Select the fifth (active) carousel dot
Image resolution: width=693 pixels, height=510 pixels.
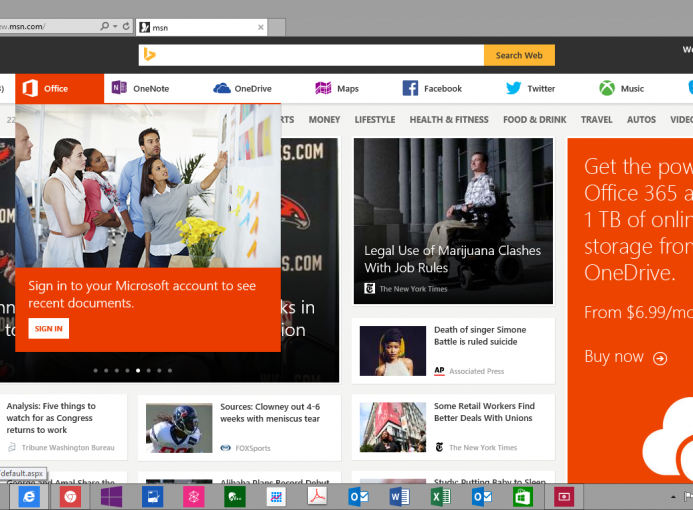138,371
